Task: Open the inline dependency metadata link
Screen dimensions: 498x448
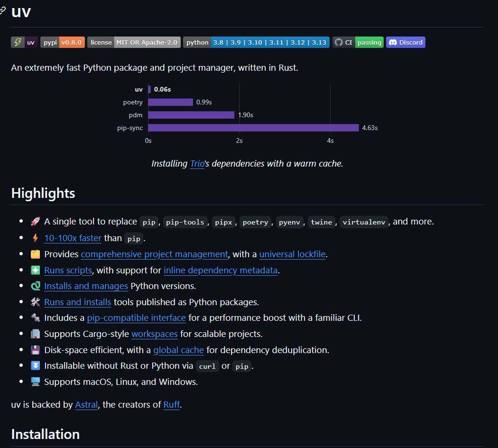Action: pos(221,270)
